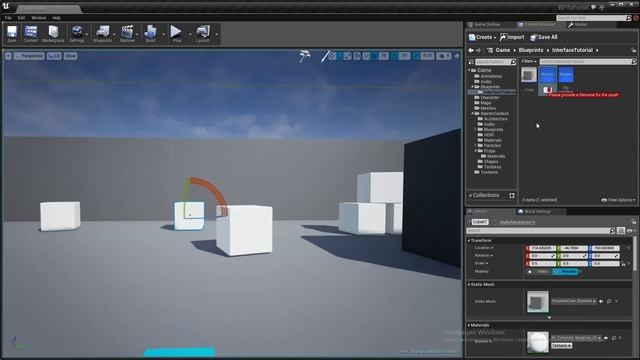Click the Save toolbar icon
This screenshot has height=360, width=640.
[12, 34]
